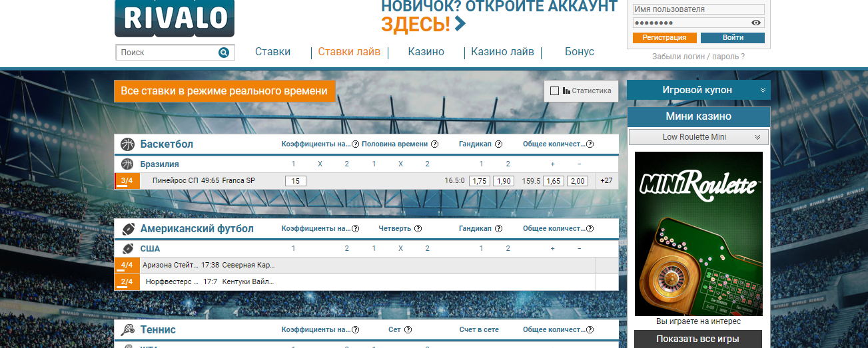Open help icon beside Сет
Image resolution: width=868 pixels, height=348 pixels.
(408, 330)
